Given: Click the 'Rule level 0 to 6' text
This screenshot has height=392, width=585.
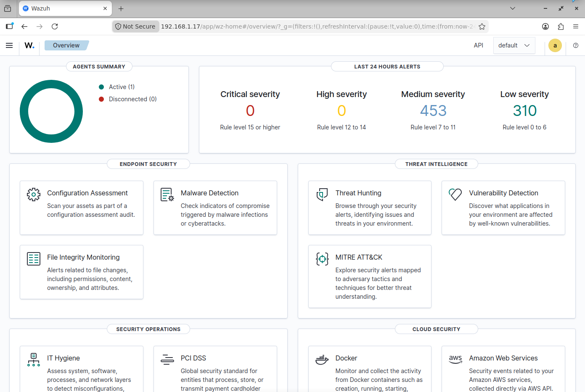Looking at the screenshot, I should coord(524,127).
